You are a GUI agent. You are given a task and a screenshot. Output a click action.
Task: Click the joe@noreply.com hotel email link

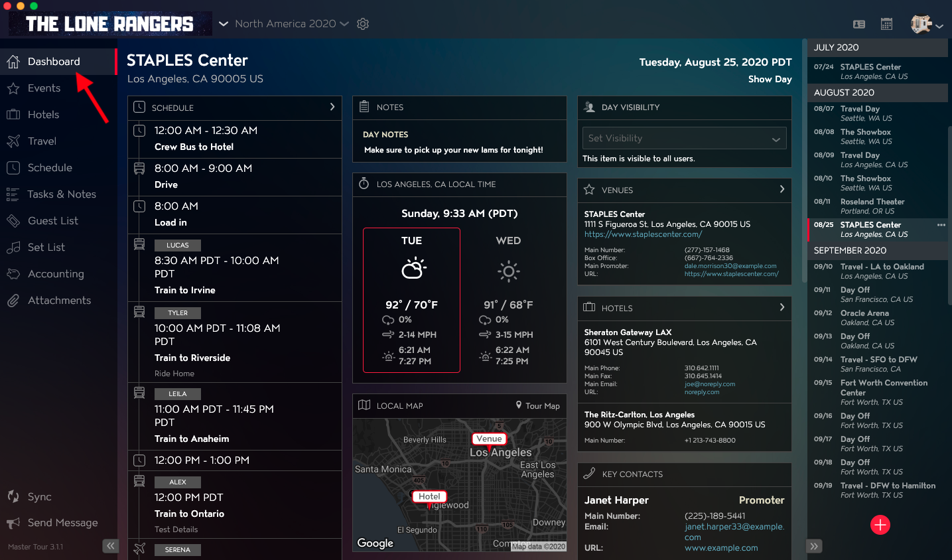[x=710, y=384]
